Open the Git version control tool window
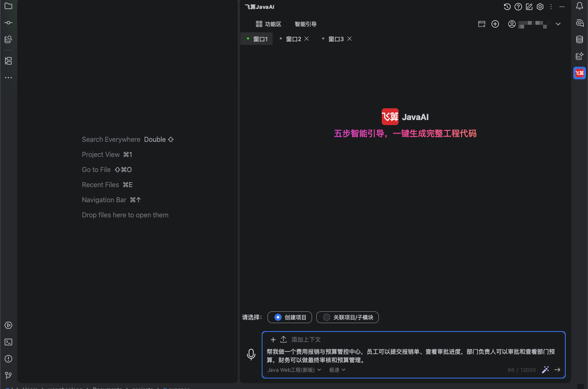588x389 pixels. [x=8, y=375]
